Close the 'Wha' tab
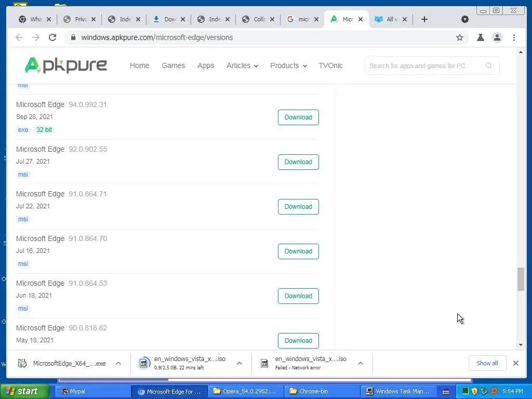This screenshot has height=399, width=532. click(49, 19)
